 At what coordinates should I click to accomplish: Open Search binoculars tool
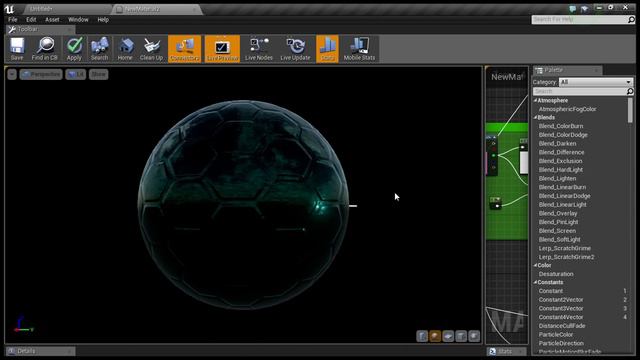click(x=100, y=49)
